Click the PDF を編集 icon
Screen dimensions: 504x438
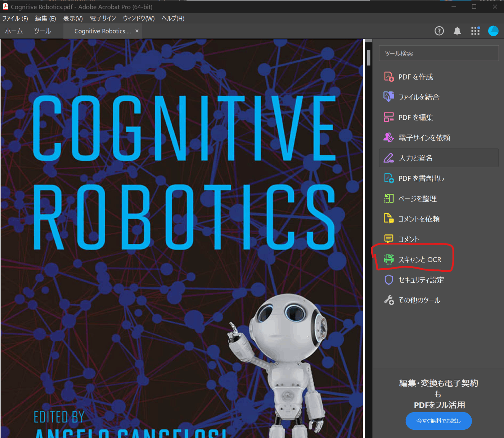tap(389, 117)
